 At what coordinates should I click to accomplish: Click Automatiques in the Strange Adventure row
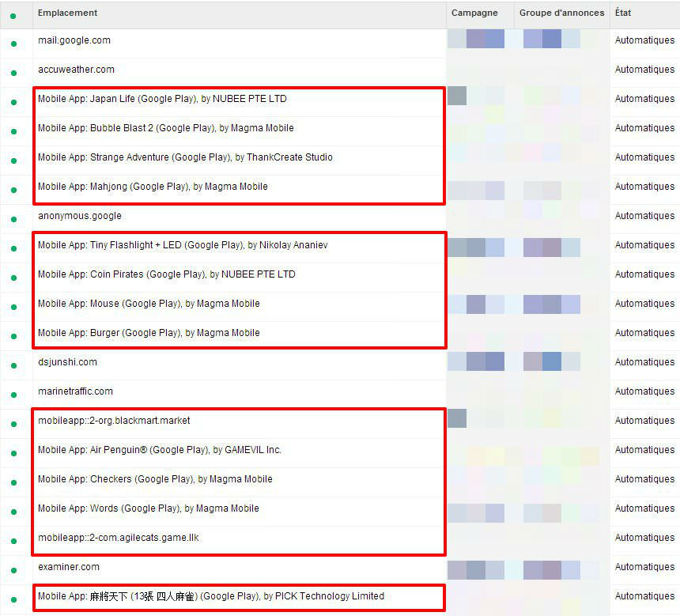pos(645,157)
